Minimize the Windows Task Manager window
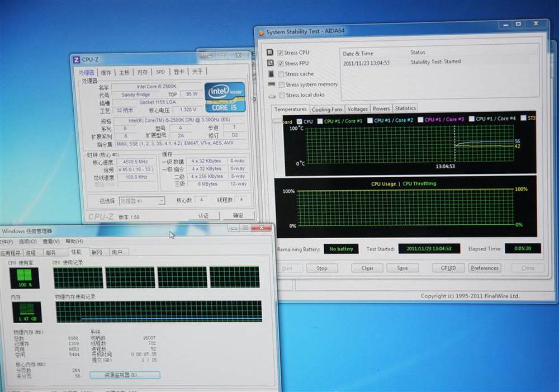The image size is (559, 392). pos(234,228)
